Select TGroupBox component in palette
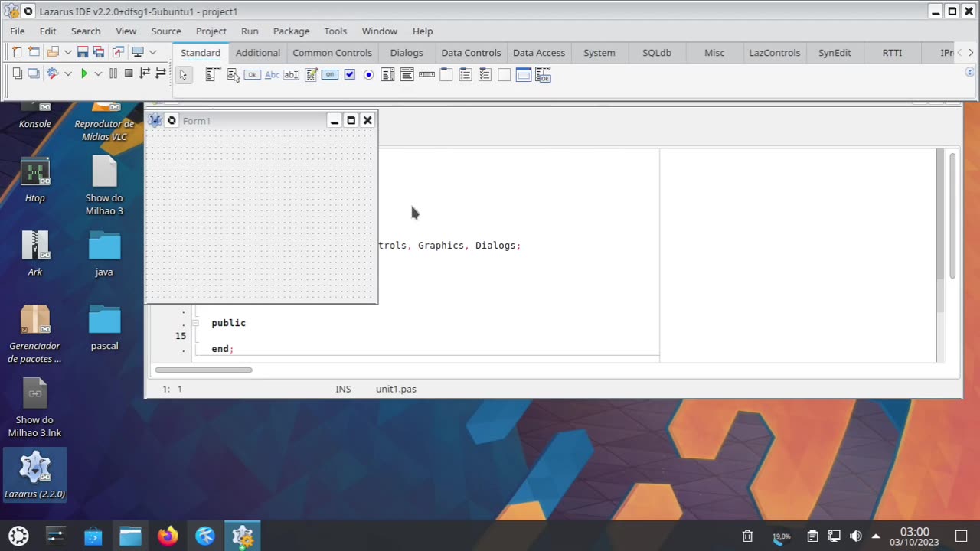This screenshot has width=980, height=551. (x=446, y=75)
